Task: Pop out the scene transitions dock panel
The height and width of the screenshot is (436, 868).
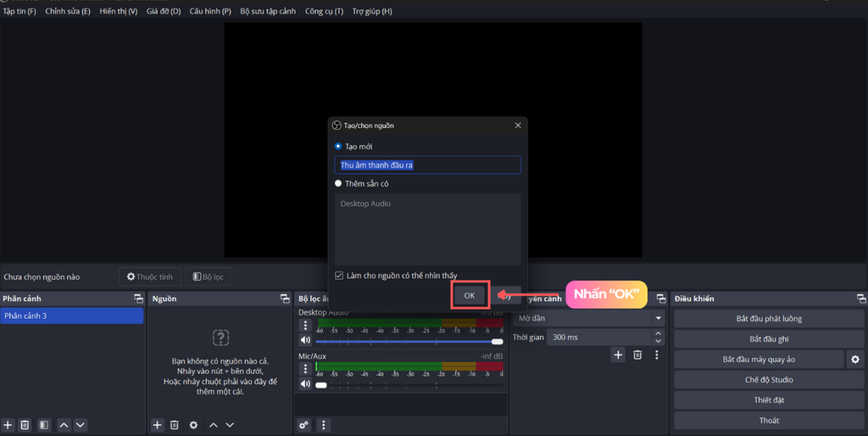Action: tap(661, 299)
